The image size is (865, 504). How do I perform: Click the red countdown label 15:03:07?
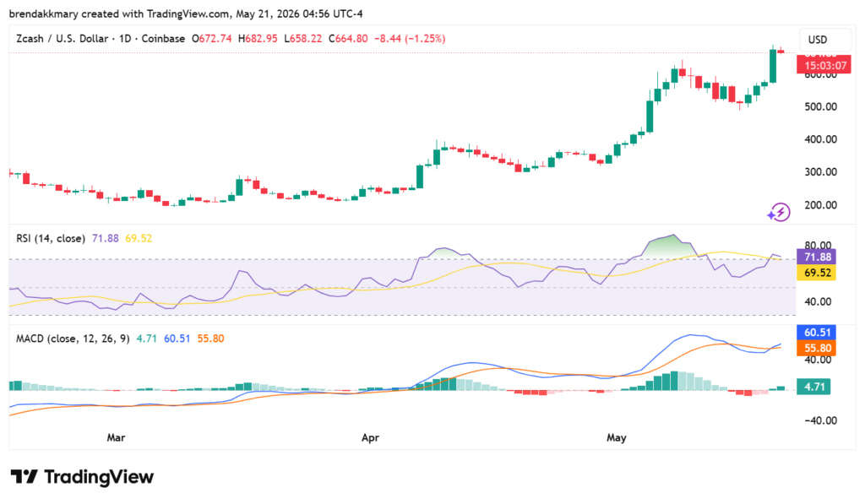825,66
